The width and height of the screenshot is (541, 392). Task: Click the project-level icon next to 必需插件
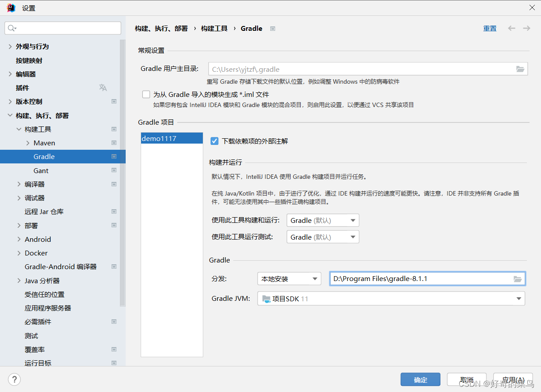point(114,322)
